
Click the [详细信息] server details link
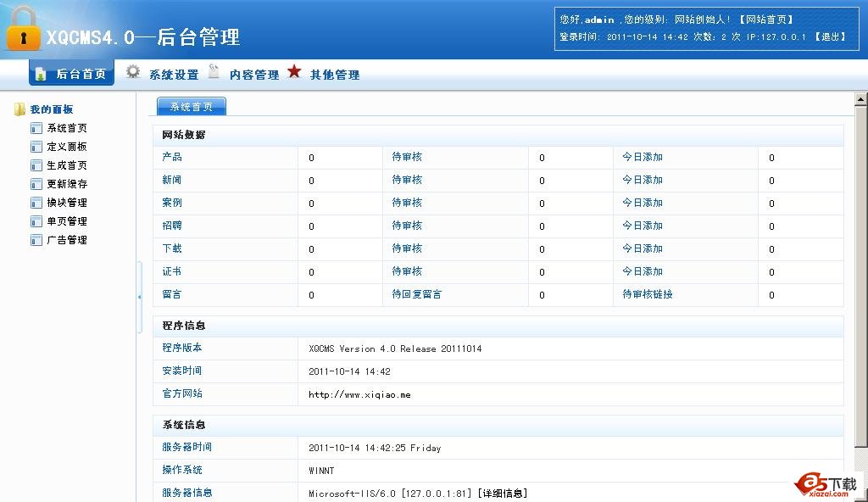click(x=502, y=494)
